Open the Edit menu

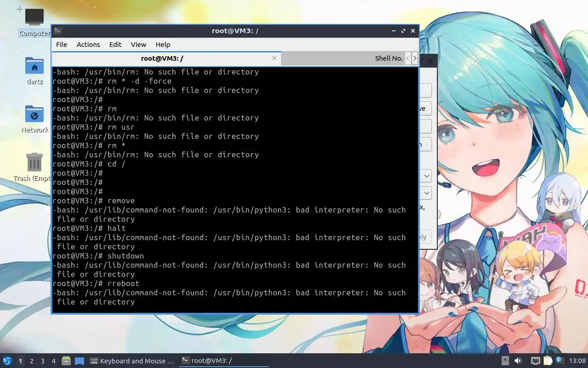pyautogui.click(x=115, y=44)
